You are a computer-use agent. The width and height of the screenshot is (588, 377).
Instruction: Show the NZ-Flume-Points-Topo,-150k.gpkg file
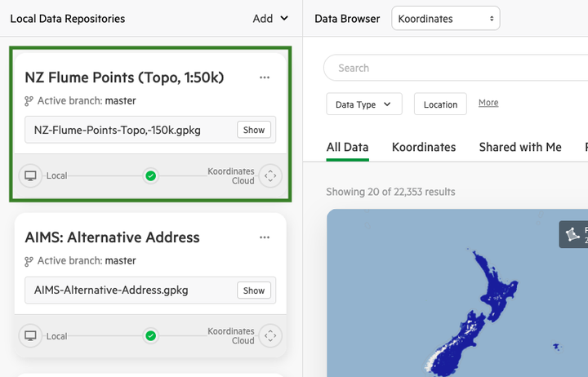coord(254,130)
